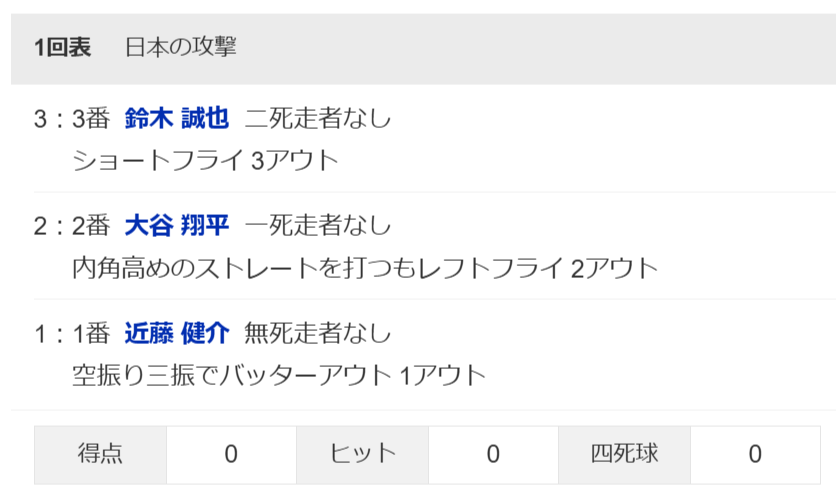Open the 大谷 翔平 player link
Image resolution: width=836 pixels, height=502 pixels.
[177, 226]
